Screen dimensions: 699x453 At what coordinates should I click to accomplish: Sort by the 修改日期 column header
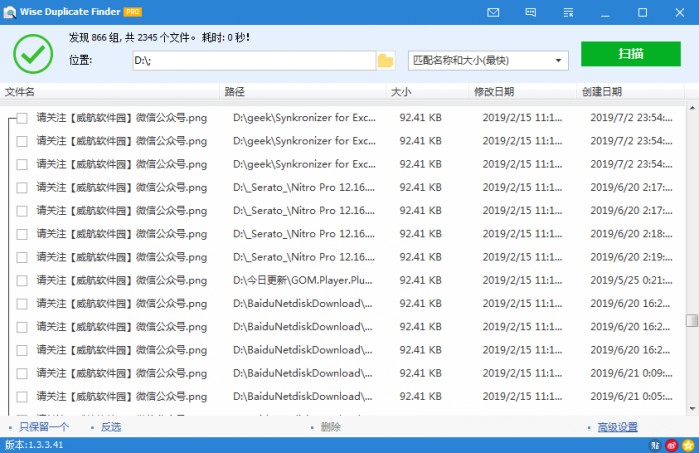[x=522, y=92]
